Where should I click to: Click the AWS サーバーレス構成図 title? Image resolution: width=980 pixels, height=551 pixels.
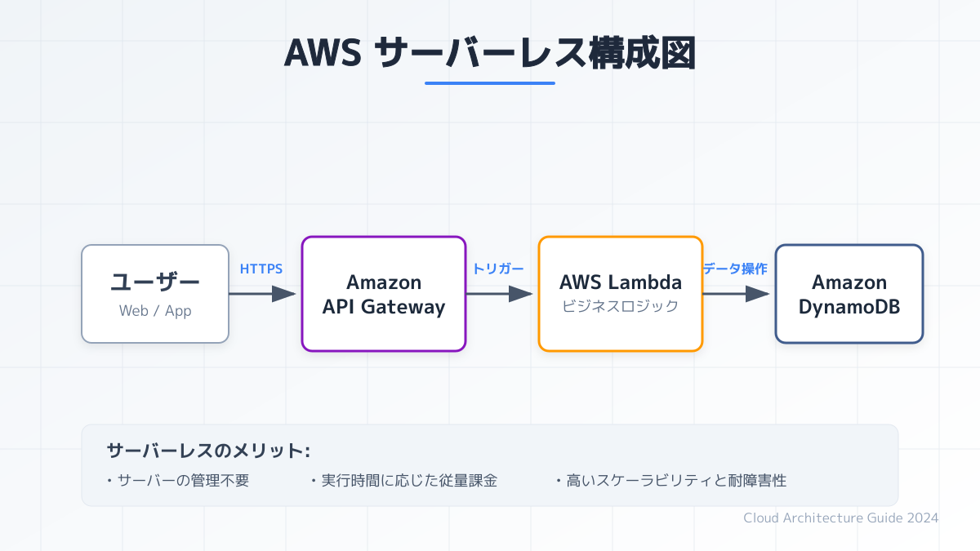pyautogui.click(x=490, y=53)
